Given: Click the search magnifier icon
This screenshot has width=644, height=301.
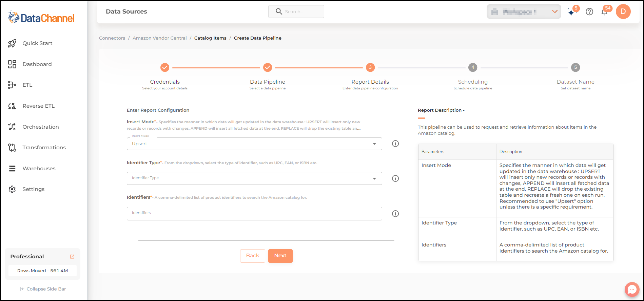Looking at the screenshot, I should [x=279, y=12].
